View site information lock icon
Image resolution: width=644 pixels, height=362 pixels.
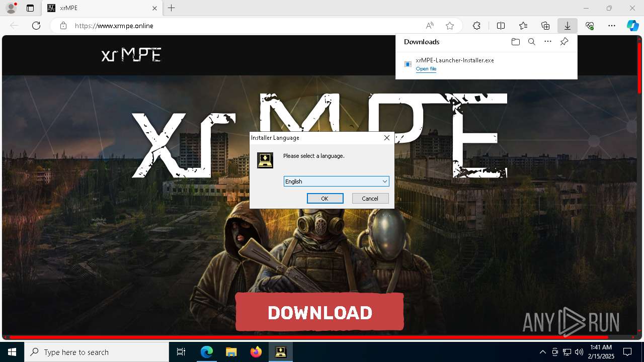point(63,26)
